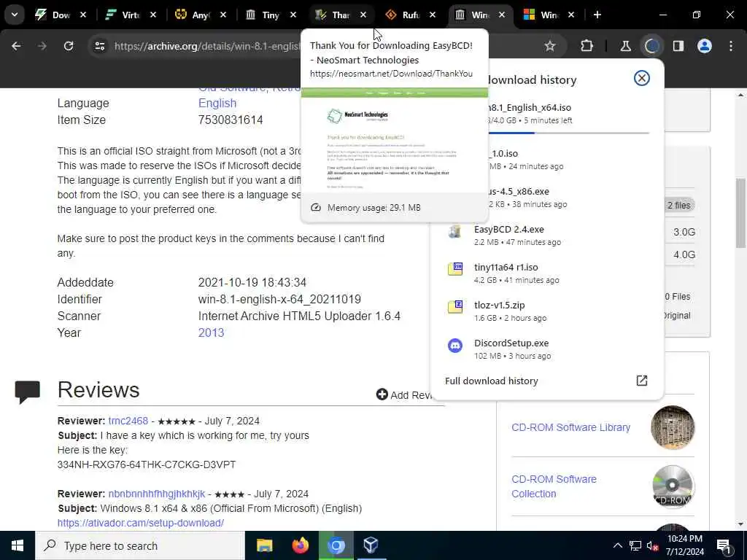Switch to the Tiny archive tab
The height and width of the screenshot is (560, 747).
coord(270,15)
